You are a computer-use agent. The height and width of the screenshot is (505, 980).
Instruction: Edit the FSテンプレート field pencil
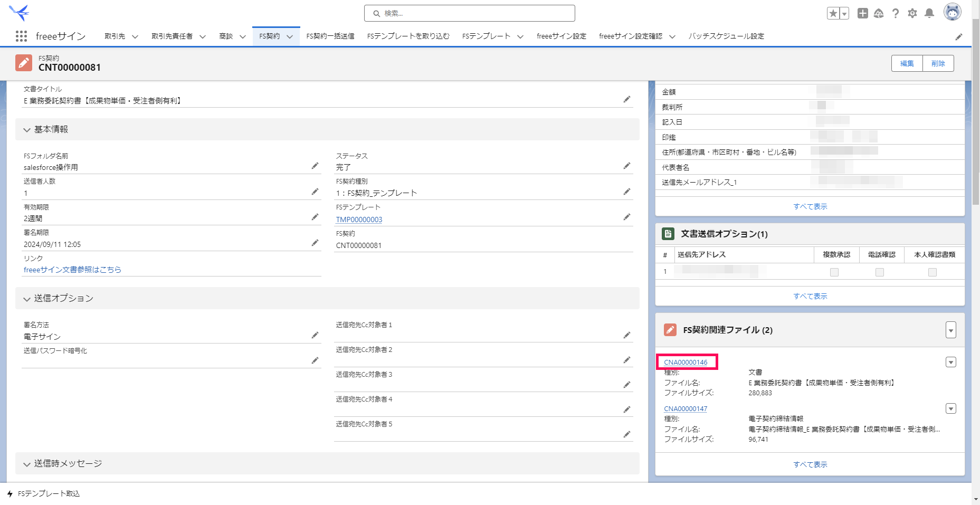pos(627,217)
